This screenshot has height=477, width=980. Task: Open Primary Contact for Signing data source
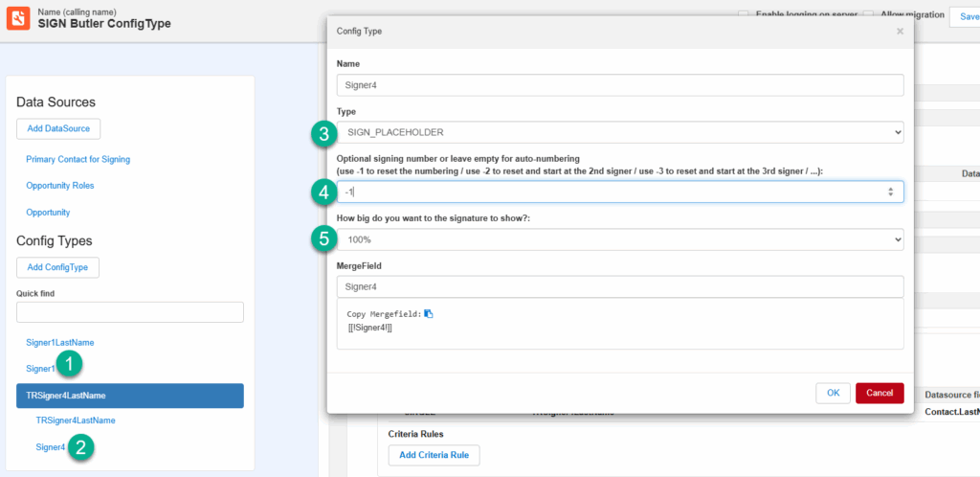click(78, 159)
